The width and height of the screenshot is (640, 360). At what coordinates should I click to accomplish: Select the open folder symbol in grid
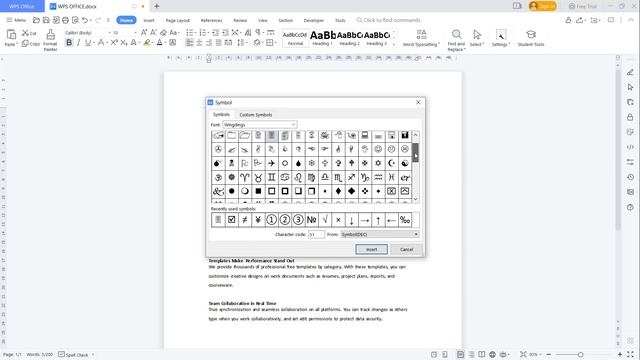coord(244,136)
